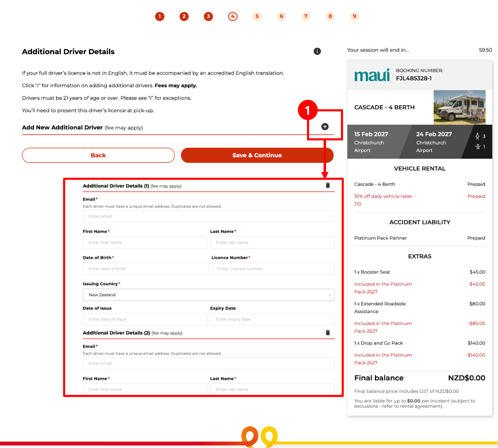The width and height of the screenshot is (498, 448).
Task: Go to step 3 in progress bar
Action: point(208,16)
